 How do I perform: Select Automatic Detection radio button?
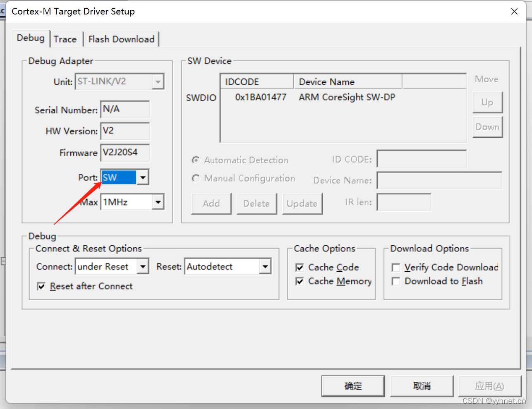tap(196, 160)
